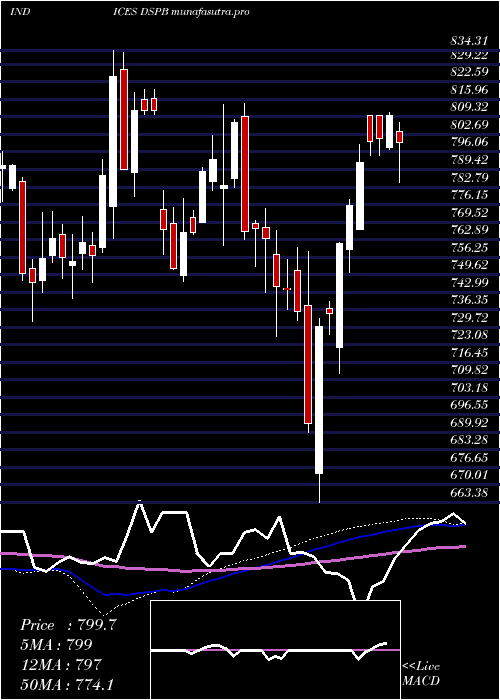Click the 789.42 price level label
Screen dimensions: 500x700
click(x=469, y=160)
